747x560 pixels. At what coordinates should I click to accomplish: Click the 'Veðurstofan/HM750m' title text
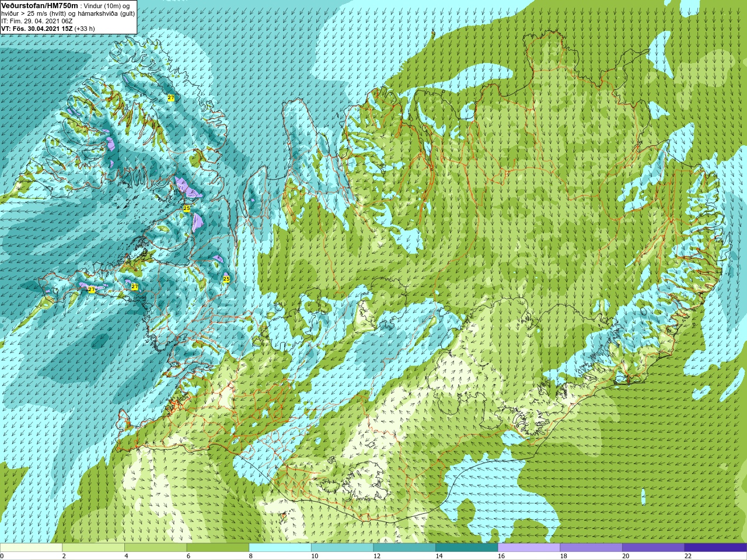coord(40,5)
